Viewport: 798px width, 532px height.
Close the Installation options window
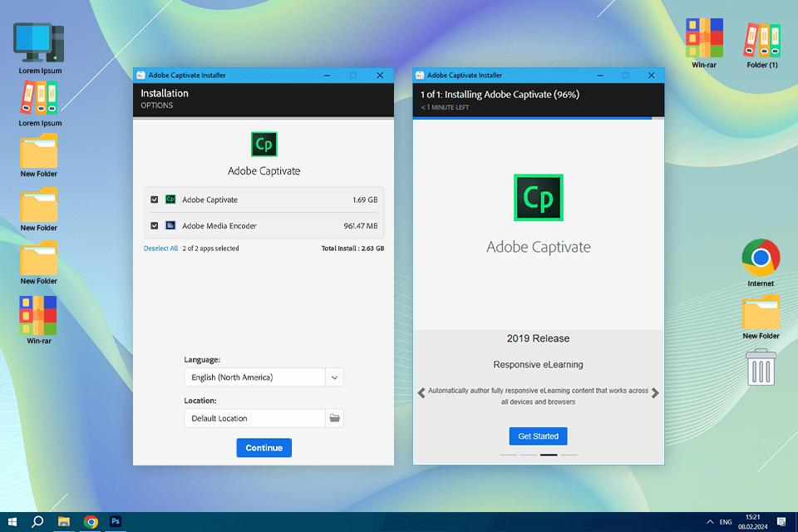click(380, 76)
